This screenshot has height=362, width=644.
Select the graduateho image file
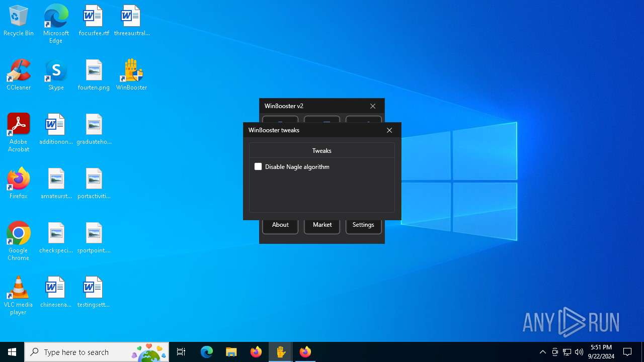tap(94, 130)
